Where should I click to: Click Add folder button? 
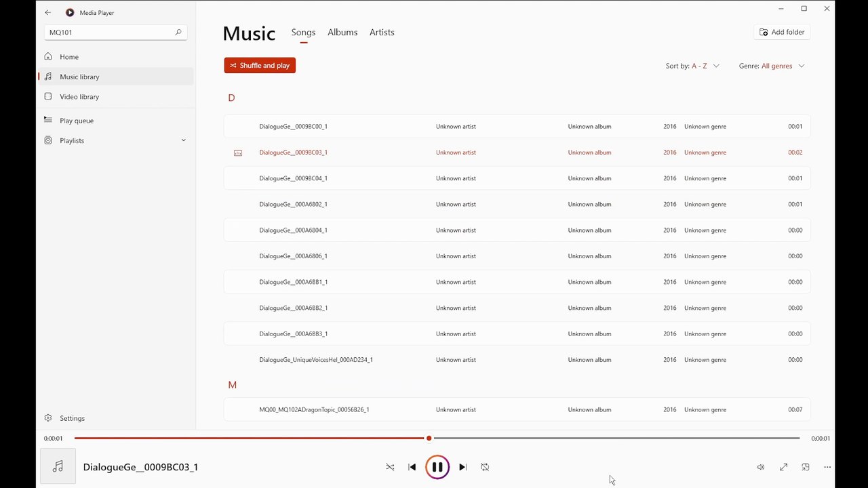[x=782, y=32]
